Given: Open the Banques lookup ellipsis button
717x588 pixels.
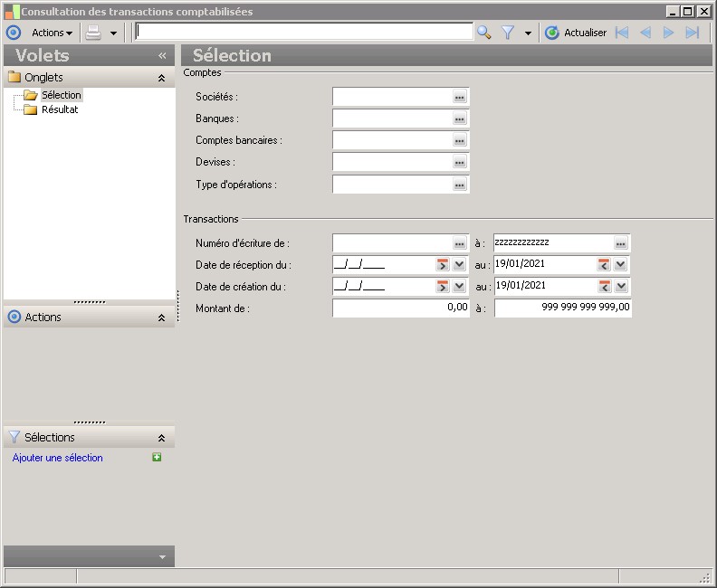Looking at the screenshot, I should 459,119.
